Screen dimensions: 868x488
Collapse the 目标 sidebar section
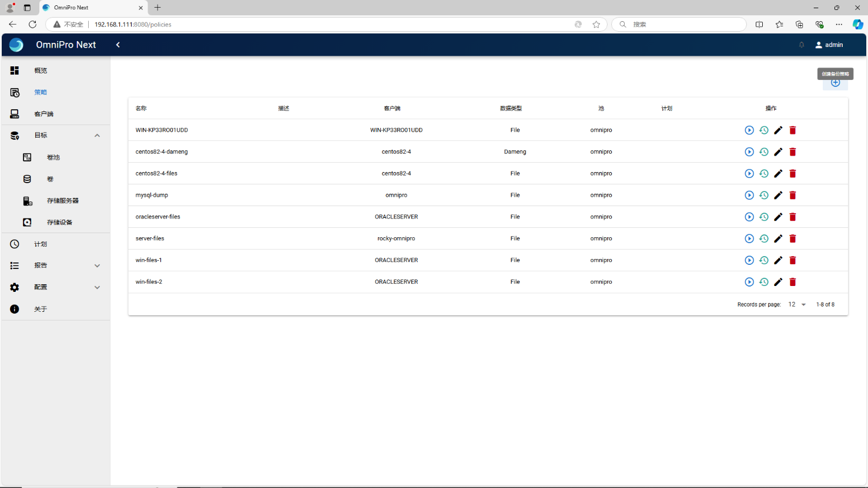point(97,136)
